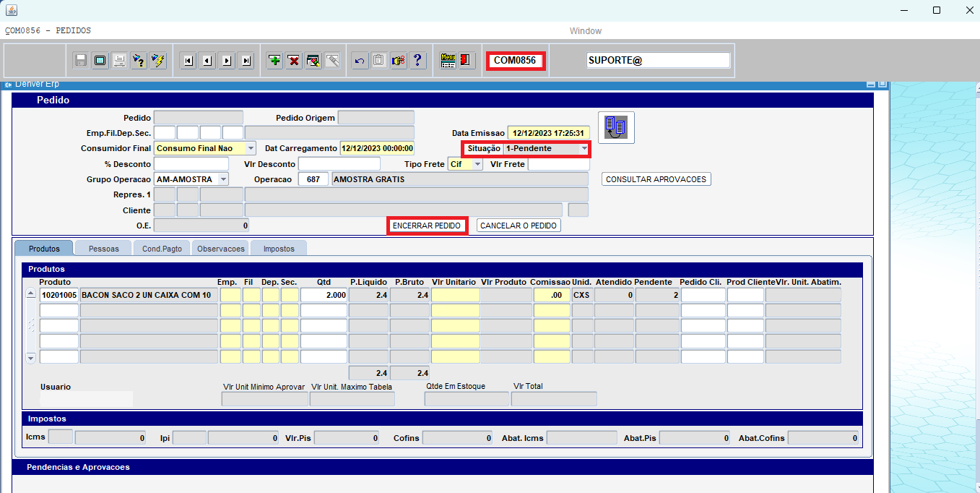Click the Print toolbar icon
980x493 pixels.
point(120,61)
